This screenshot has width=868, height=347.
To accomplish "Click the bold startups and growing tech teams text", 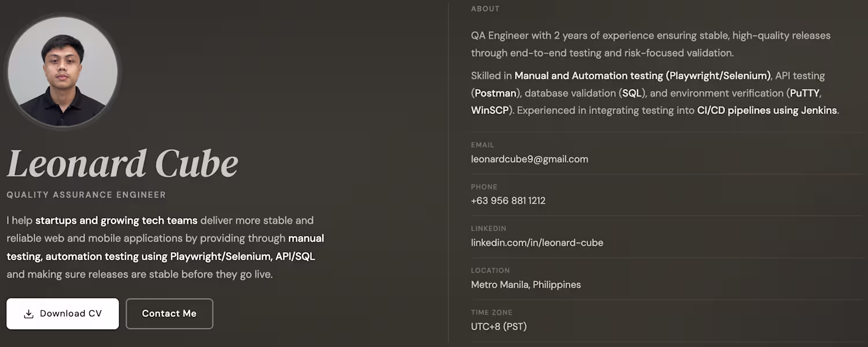I will 116,220.
